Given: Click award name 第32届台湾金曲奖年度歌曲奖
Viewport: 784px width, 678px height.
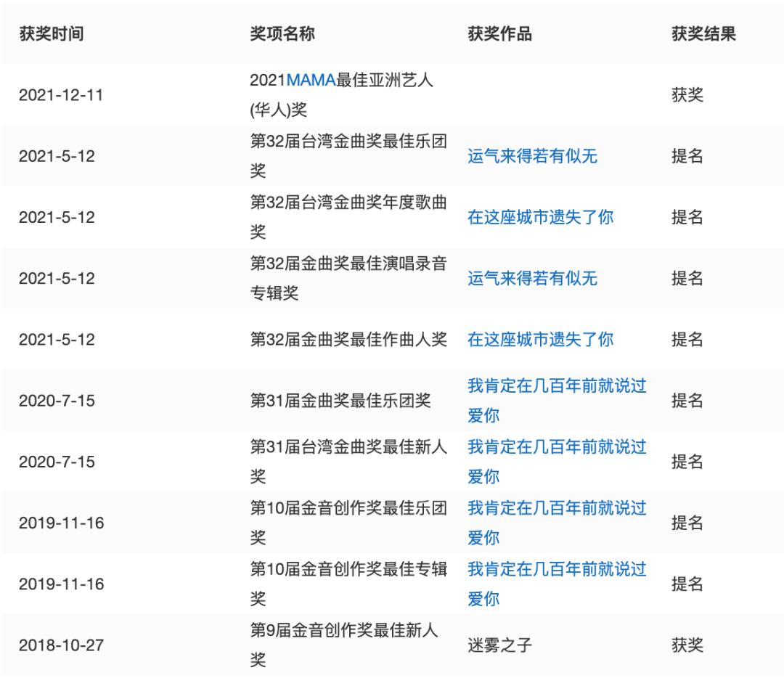Looking at the screenshot, I should (348, 217).
